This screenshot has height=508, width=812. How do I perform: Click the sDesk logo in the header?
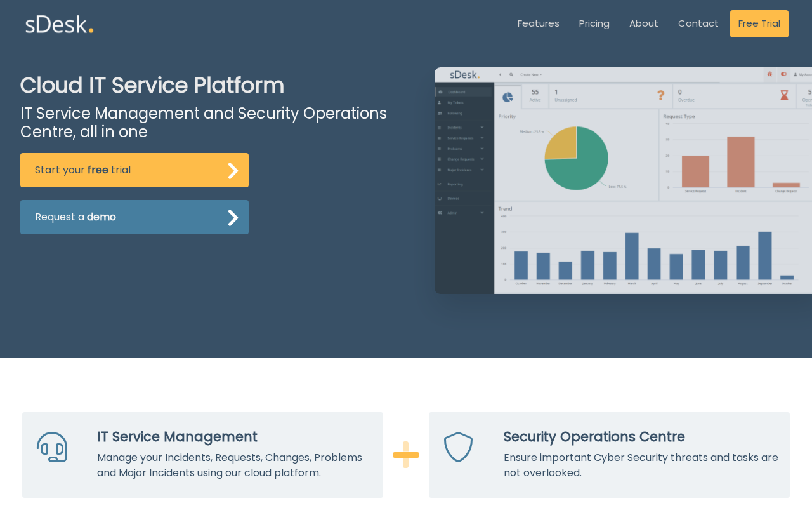click(x=59, y=24)
